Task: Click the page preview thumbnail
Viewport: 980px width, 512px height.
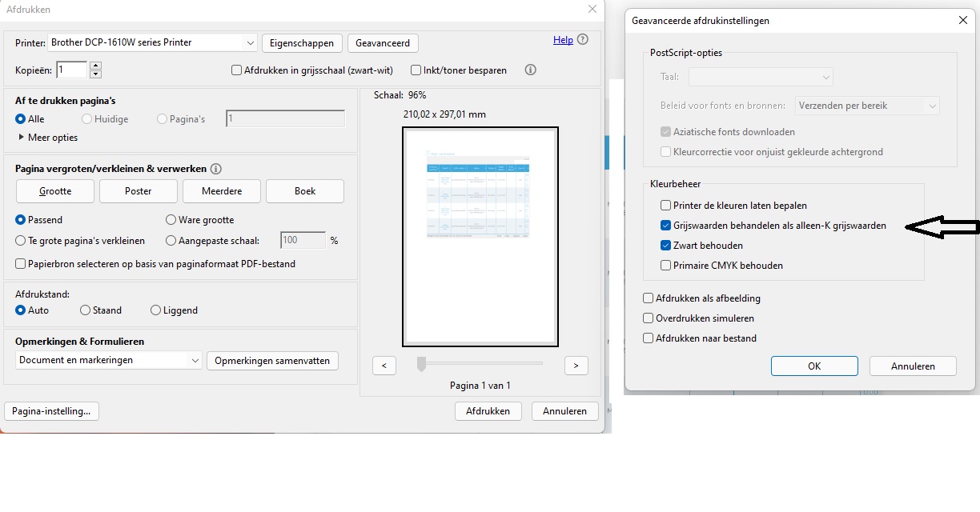Action: 480,236
